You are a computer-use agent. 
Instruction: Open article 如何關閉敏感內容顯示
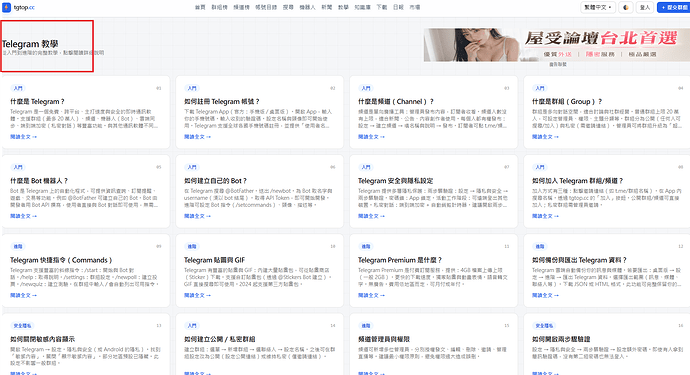coord(42,339)
